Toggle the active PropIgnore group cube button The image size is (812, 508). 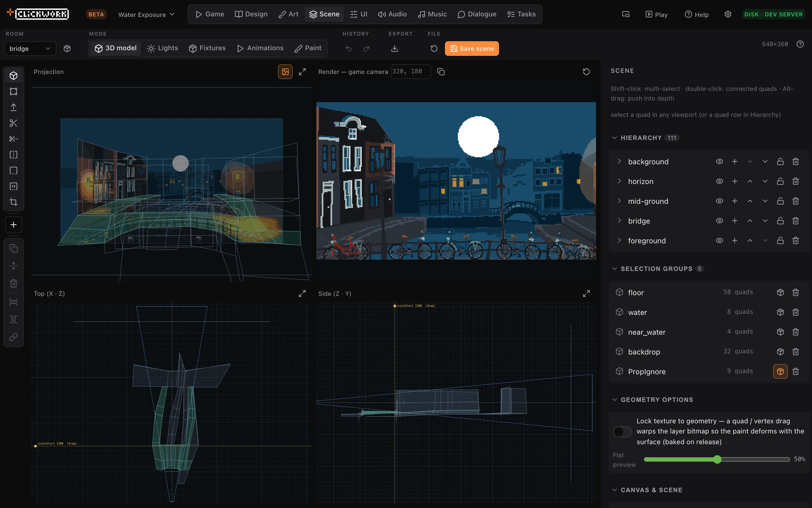coord(780,371)
